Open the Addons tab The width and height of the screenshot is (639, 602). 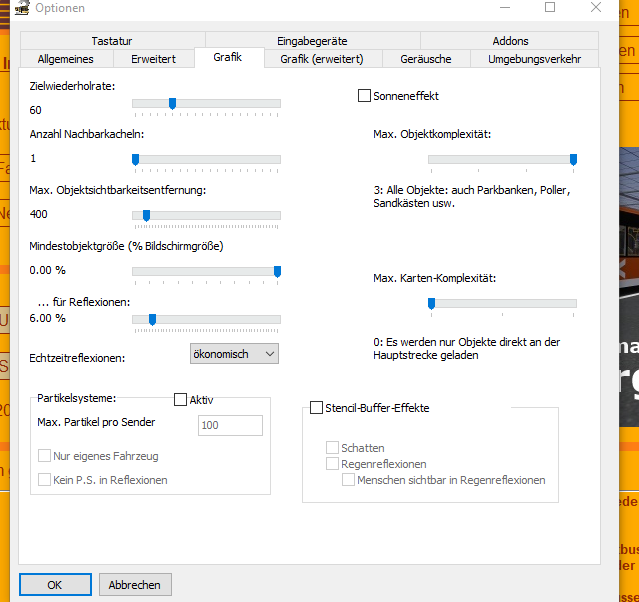click(510, 41)
